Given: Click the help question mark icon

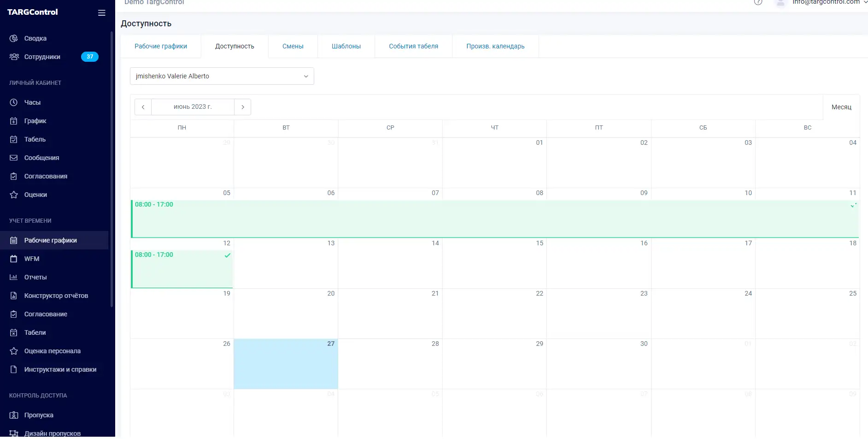Looking at the screenshot, I should [x=758, y=2].
